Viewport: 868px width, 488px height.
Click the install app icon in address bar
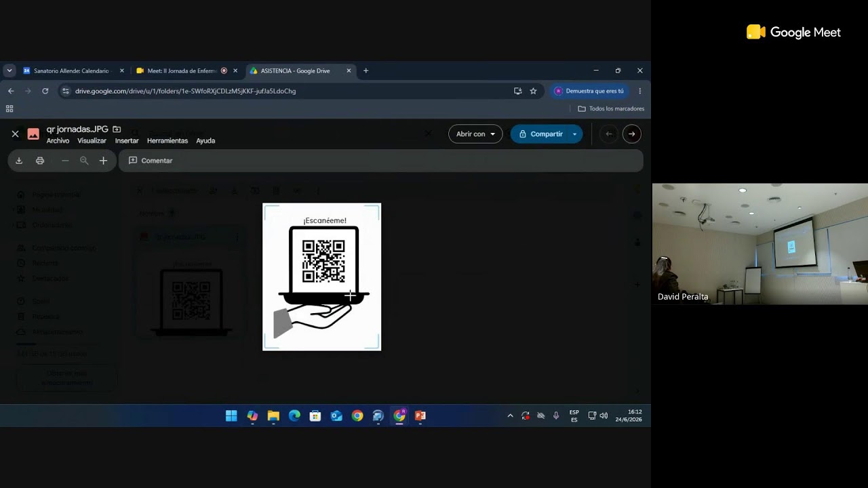517,91
